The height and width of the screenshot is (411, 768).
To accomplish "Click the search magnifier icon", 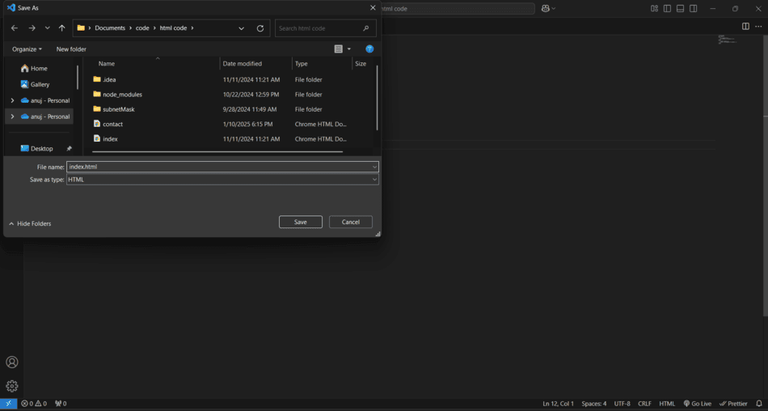I will 366,28.
